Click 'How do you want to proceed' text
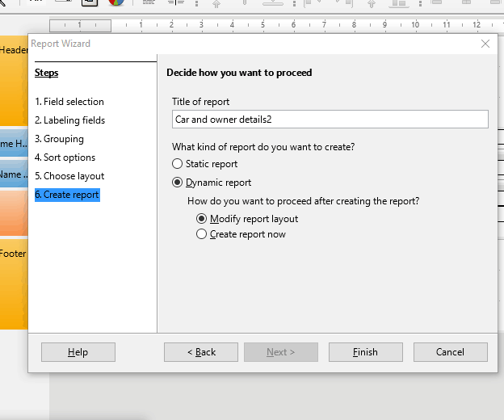 (x=304, y=201)
